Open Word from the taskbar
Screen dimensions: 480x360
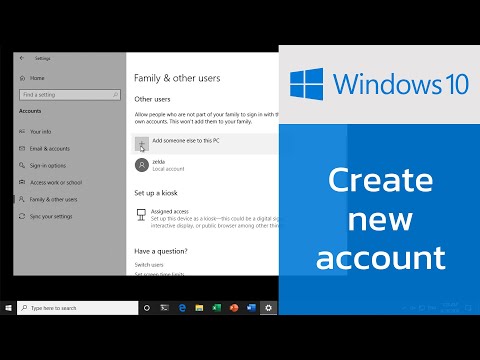pyautogui.click(x=251, y=308)
